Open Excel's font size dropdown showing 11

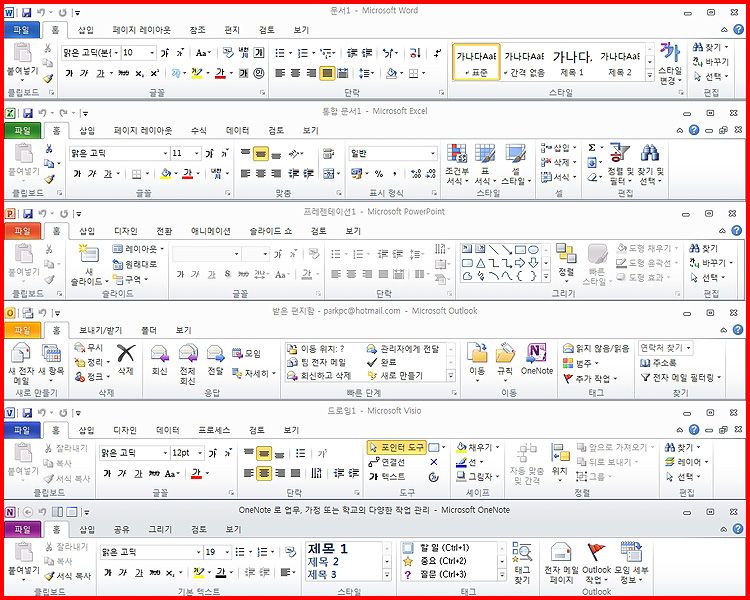tap(197, 153)
